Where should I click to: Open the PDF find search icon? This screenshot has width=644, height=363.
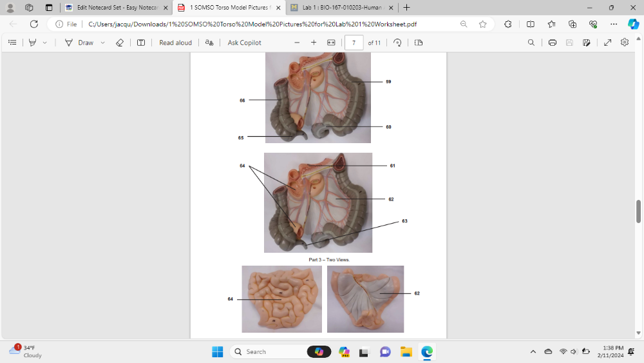click(x=531, y=43)
